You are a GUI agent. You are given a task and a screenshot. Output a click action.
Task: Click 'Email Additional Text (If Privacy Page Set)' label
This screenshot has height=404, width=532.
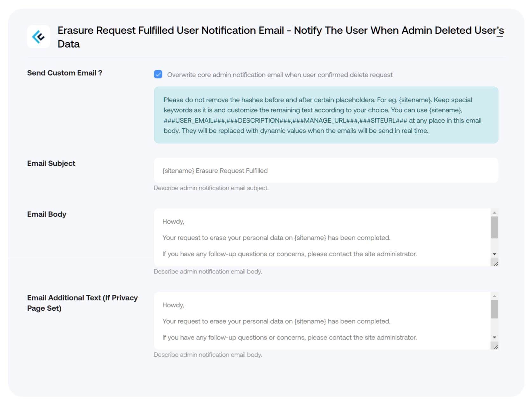[x=82, y=303]
